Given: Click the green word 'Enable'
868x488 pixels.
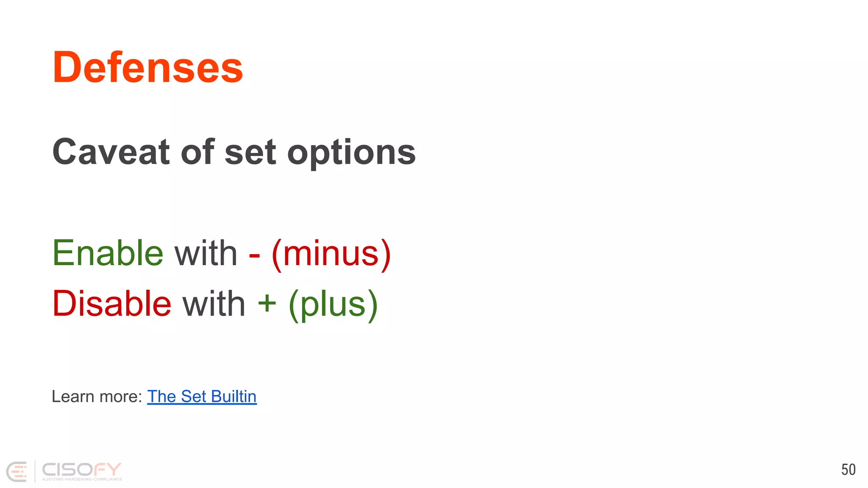Looking at the screenshot, I should click(x=108, y=253).
